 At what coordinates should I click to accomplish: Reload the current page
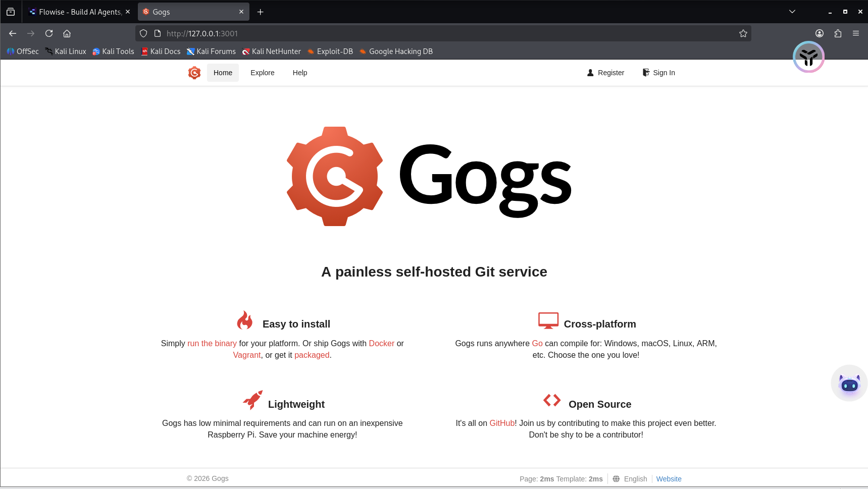tap(49, 33)
